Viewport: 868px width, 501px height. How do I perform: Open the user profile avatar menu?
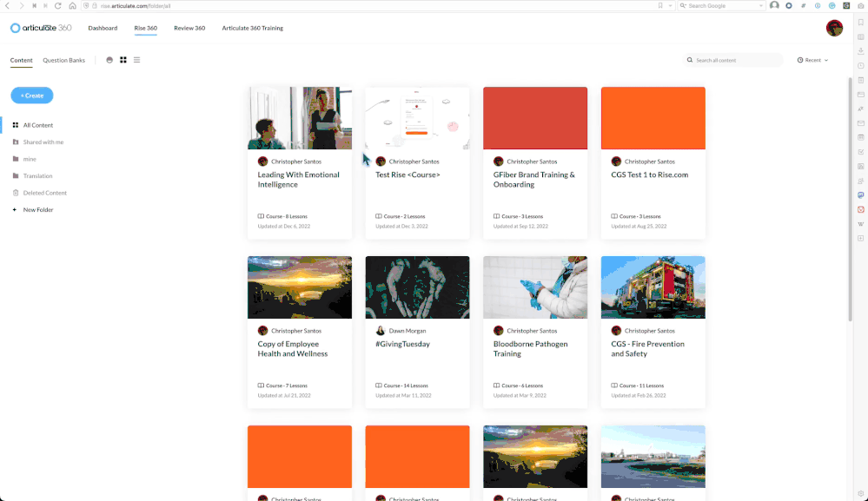coord(834,28)
